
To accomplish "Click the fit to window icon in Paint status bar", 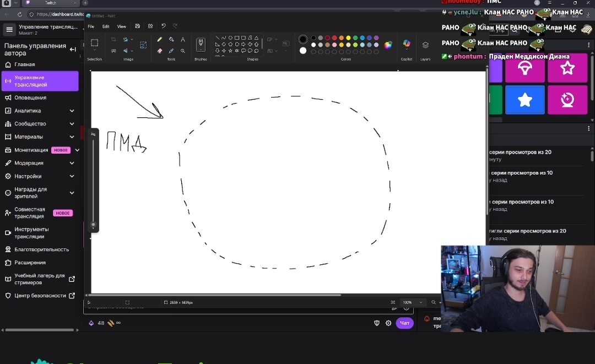I will (393, 302).
